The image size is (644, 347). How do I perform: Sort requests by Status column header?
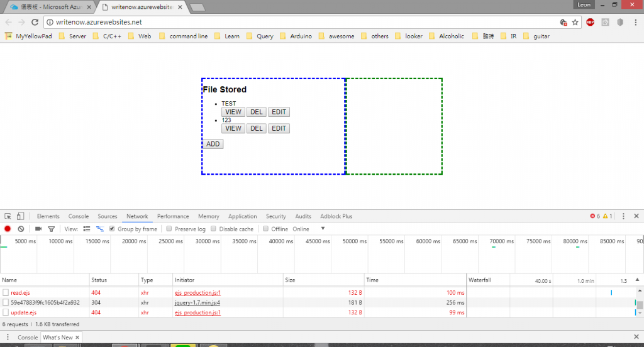tap(114, 280)
